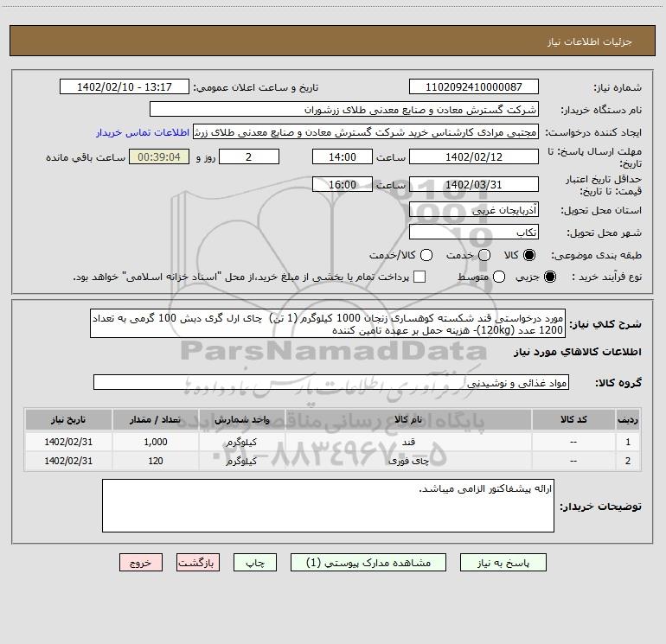
Task: Click row number 2 cell
Action: [x=628, y=461]
